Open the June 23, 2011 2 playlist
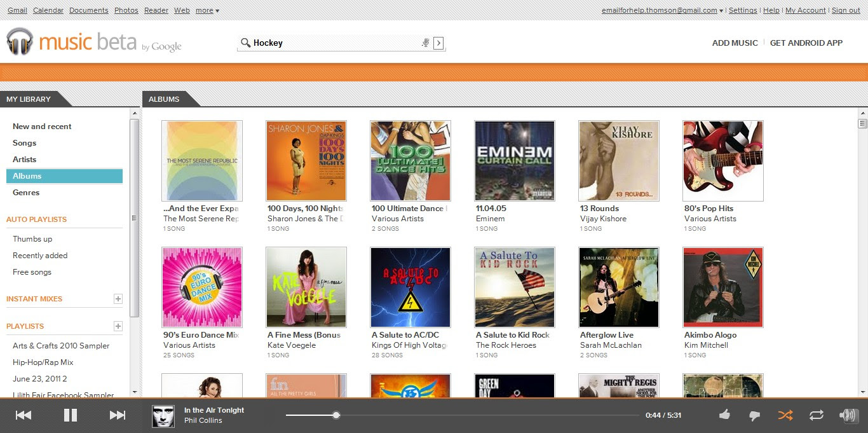Viewport: 868px width, 433px height. (40, 379)
